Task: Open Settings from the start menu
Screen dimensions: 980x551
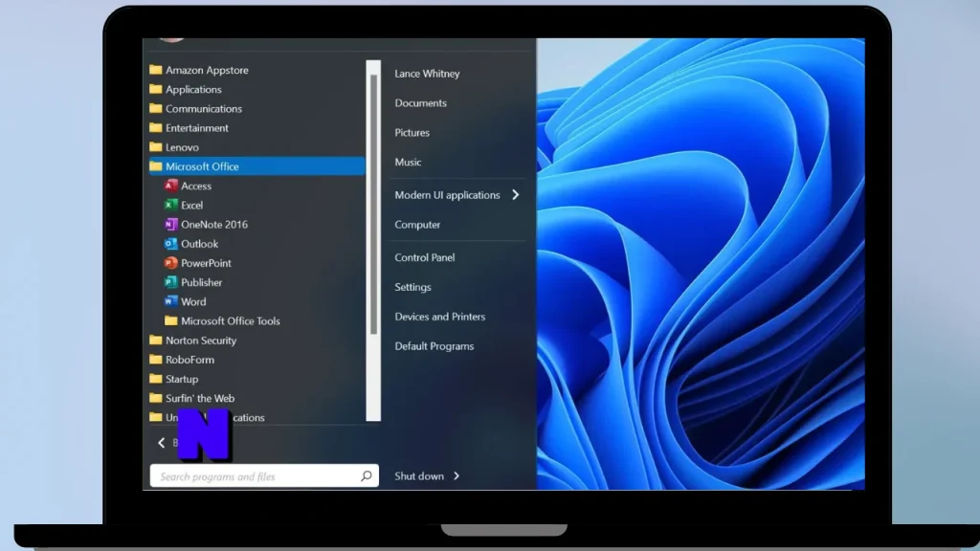Action: (x=412, y=287)
